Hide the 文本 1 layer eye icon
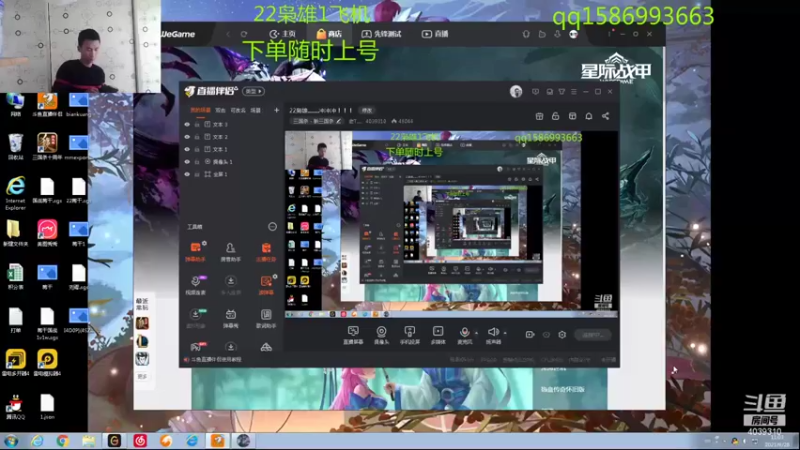This screenshot has height=450, width=800. tap(187, 149)
